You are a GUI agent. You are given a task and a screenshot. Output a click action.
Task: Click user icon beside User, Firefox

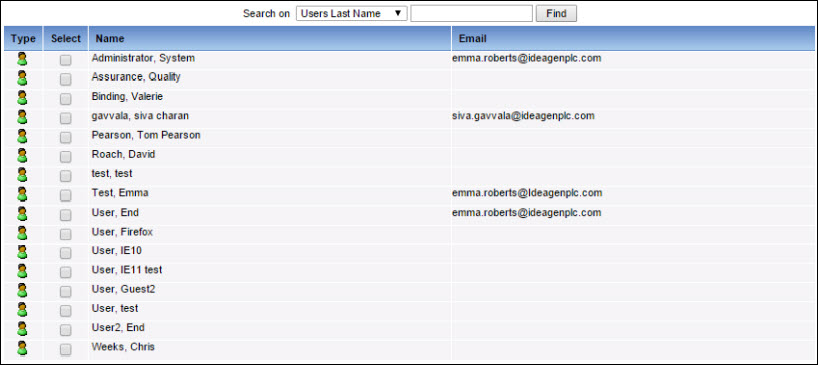(x=22, y=233)
